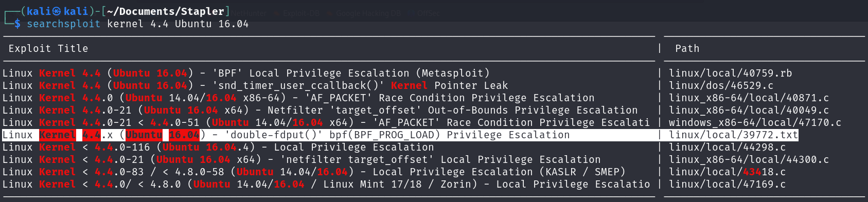Click path linux_x86-64/local/40049.c

749,110
